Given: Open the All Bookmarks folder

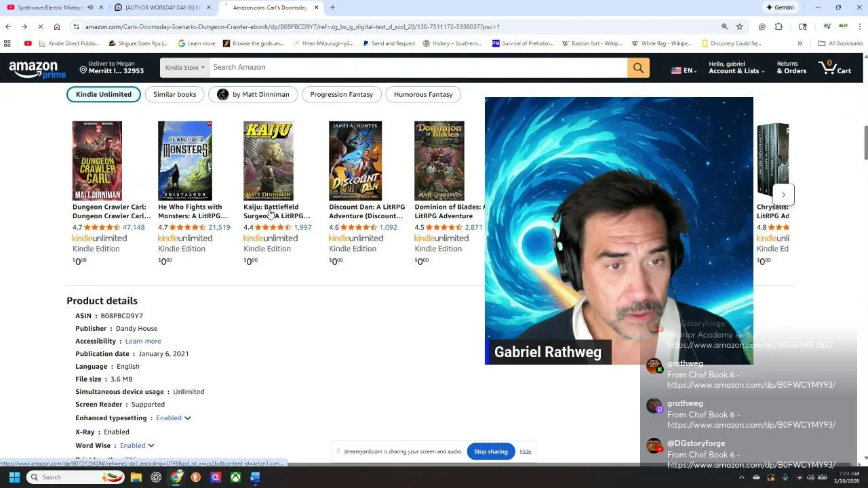Looking at the screenshot, I should point(840,43).
